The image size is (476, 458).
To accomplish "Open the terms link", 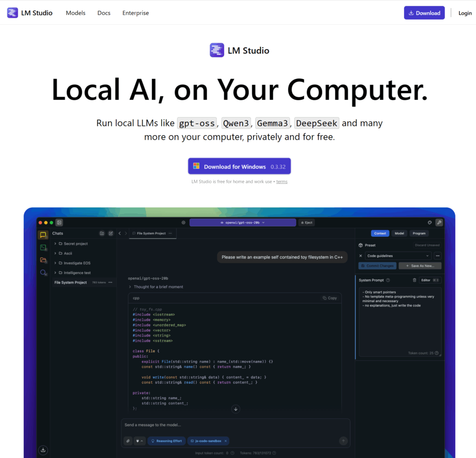I will [282, 182].
